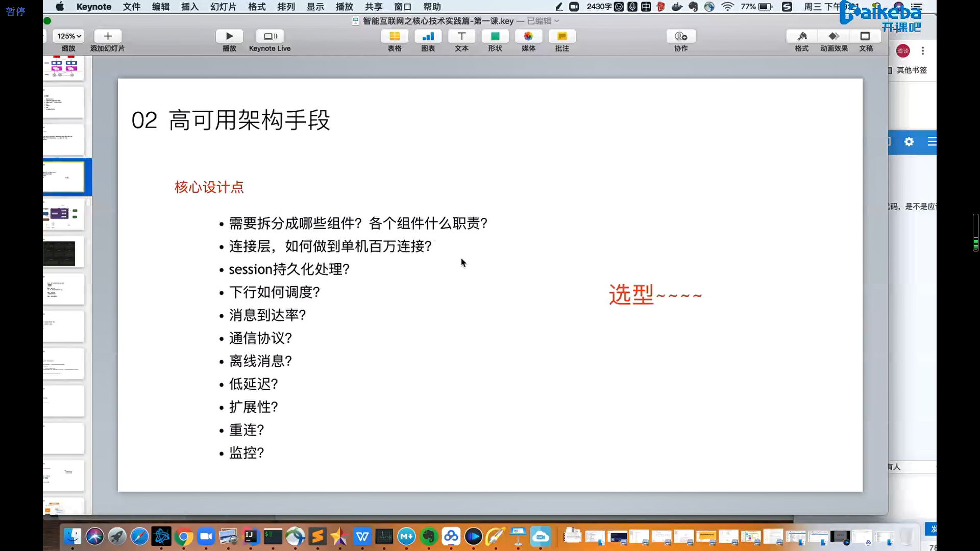The image size is (980, 551).
Task: Expand the 125% zoom dropdown
Action: [x=69, y=36]
